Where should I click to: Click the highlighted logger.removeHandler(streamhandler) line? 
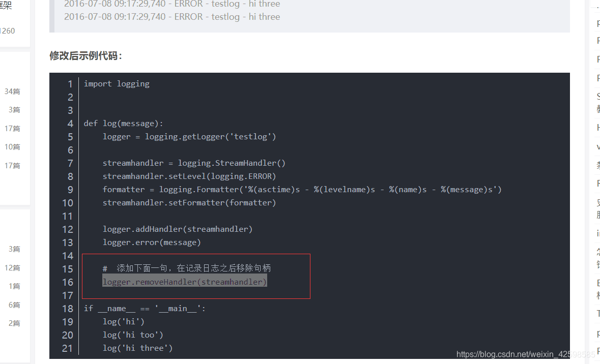pos(184,282)
